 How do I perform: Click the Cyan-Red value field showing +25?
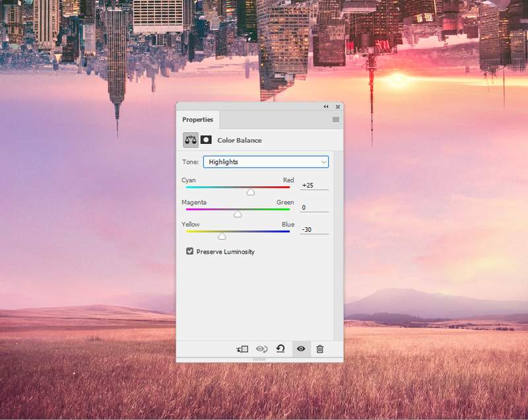[x=313, y=186]
